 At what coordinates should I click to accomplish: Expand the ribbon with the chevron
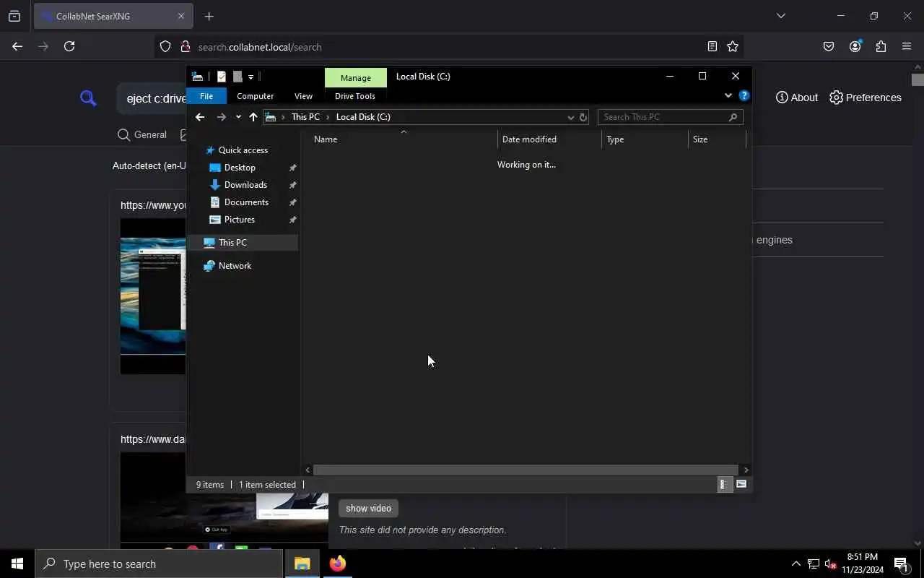(x=728, y=95)
